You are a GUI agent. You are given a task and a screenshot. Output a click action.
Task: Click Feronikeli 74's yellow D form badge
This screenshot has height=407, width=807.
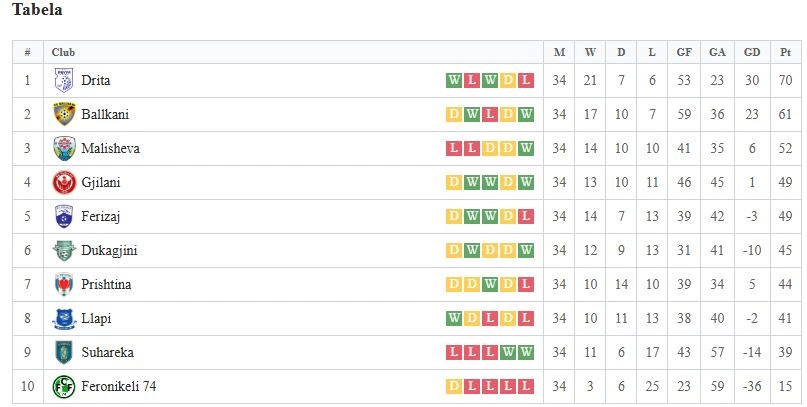454,386
